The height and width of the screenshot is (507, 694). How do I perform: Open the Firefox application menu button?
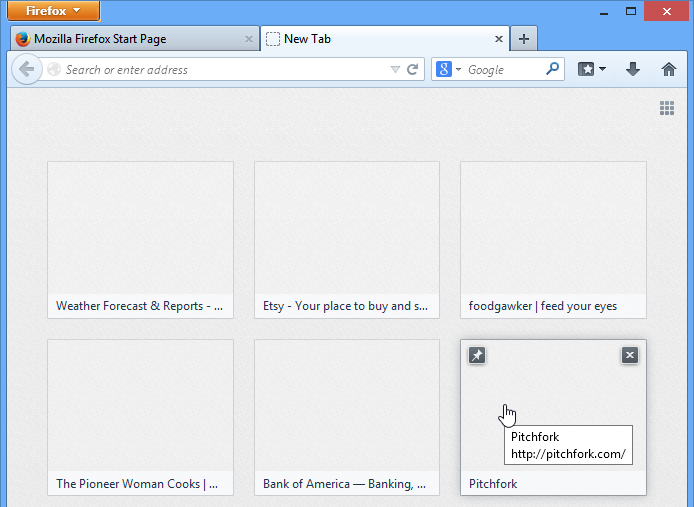[x=54, y=11]
